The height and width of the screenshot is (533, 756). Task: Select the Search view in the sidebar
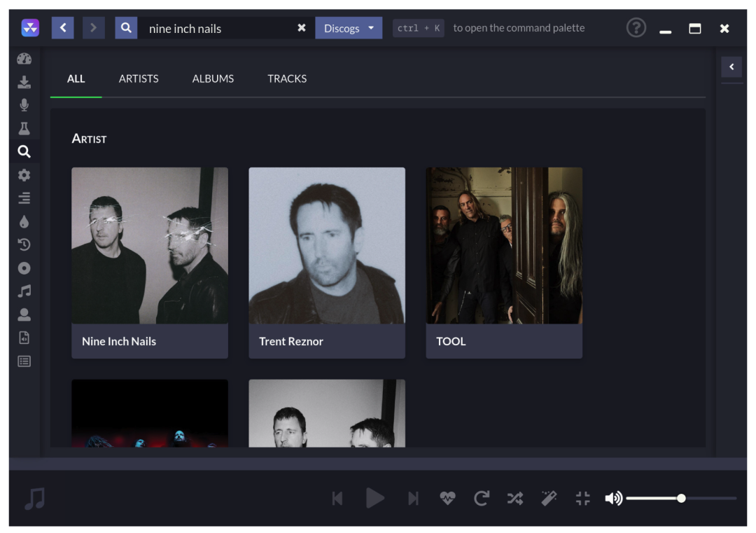(24, 151)
